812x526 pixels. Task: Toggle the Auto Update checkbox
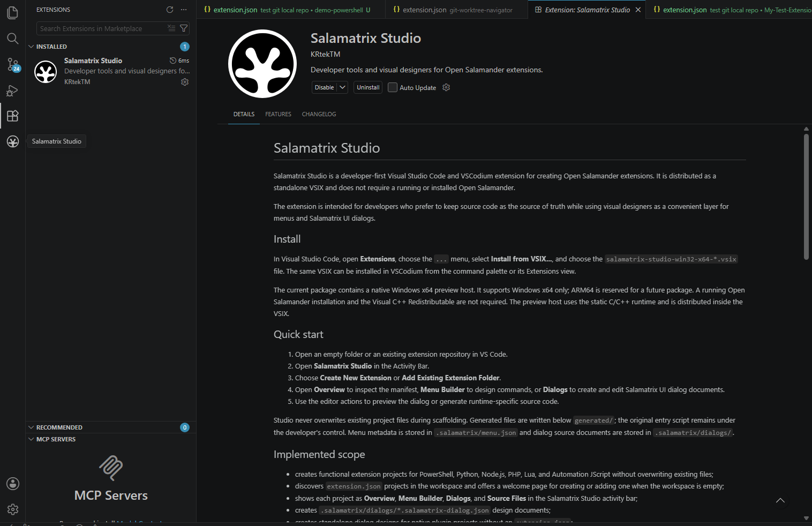(393, 87)
